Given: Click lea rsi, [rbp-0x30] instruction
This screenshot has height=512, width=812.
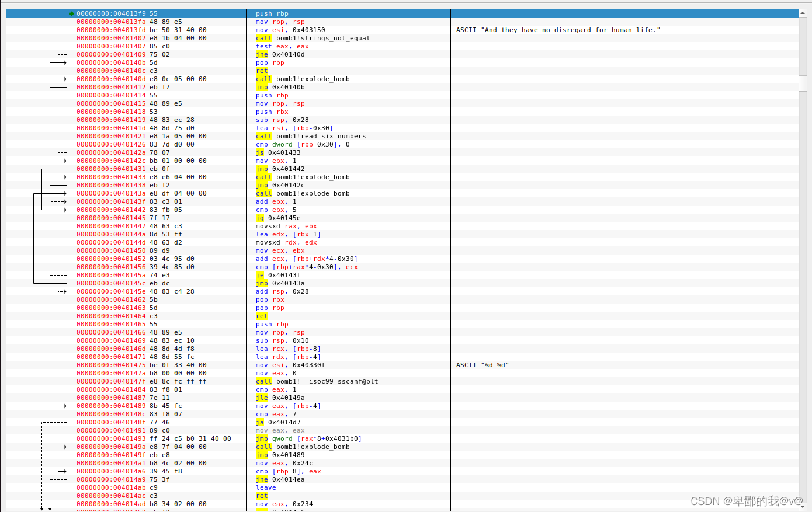Looking at the screenshot, I should point(294,128).
